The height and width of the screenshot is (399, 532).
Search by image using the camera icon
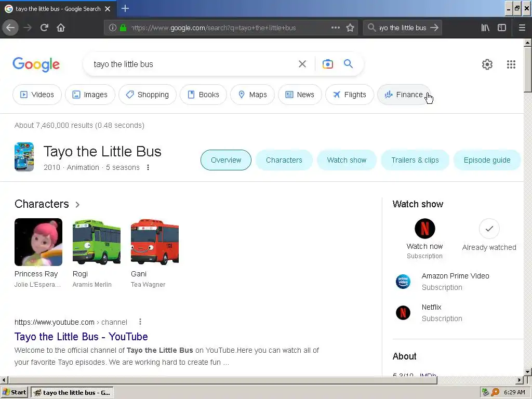point(327,64)
